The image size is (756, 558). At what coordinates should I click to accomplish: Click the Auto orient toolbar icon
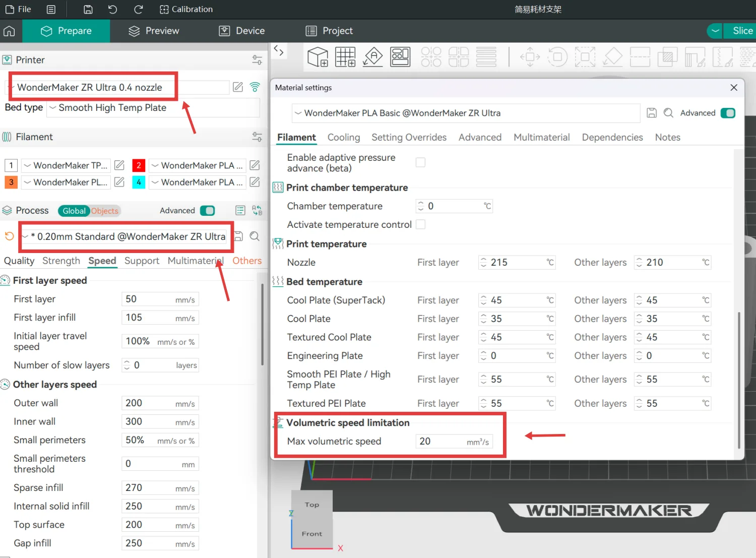[x=373, y=57]
